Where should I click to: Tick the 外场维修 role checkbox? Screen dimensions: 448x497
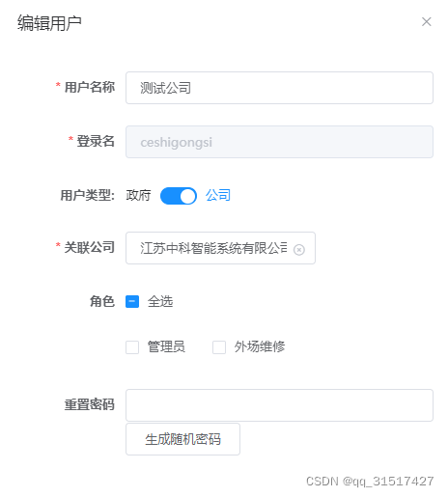click(x=219, y=347)
